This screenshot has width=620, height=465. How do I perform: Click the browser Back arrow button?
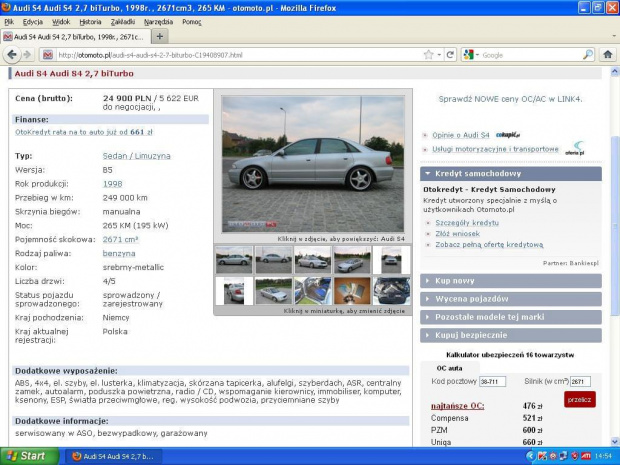click(12, 55)
